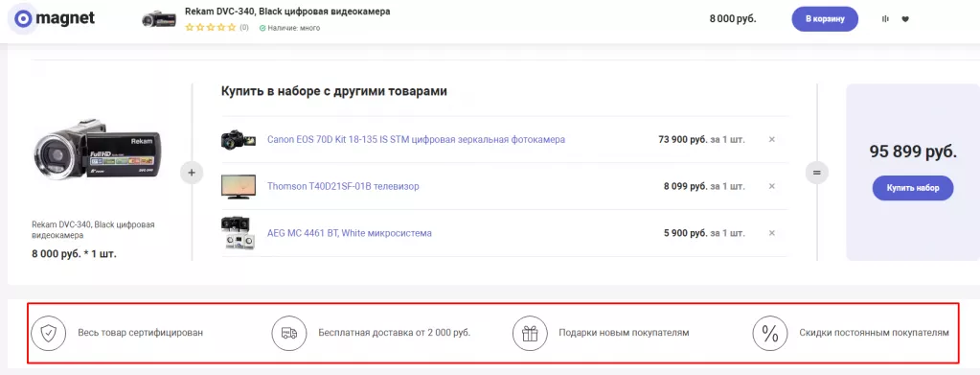
Task: Open the star rating in header
Action: 211,28
